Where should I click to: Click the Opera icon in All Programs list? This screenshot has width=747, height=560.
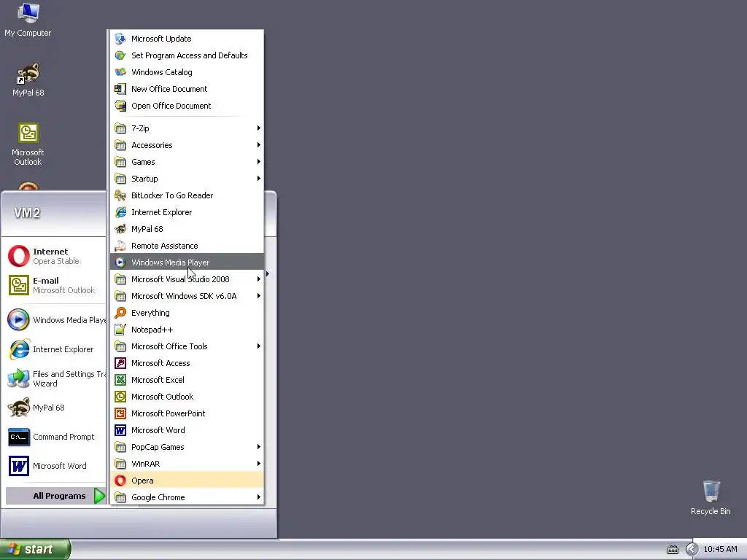pyautogui.click(x=120, y=481)
